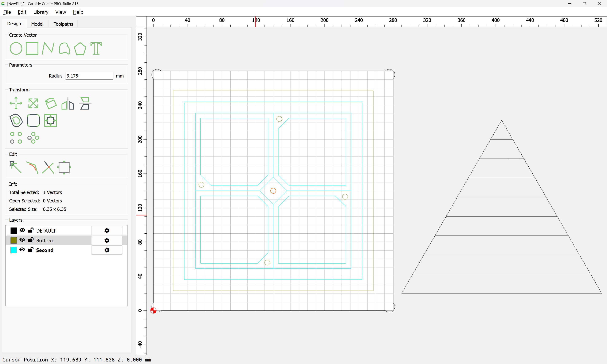Select the Second layer name

click(x=45, y=250)
